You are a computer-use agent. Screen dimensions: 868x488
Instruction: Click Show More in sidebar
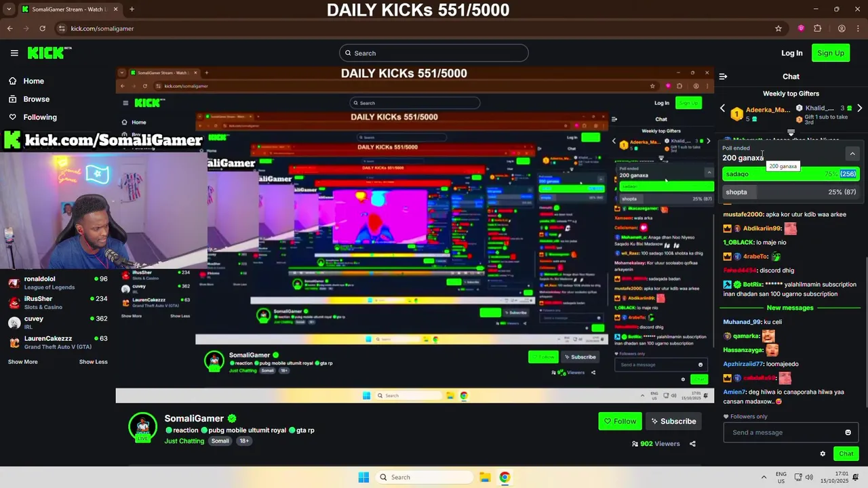pyautogui.click(x=22, y=362)
